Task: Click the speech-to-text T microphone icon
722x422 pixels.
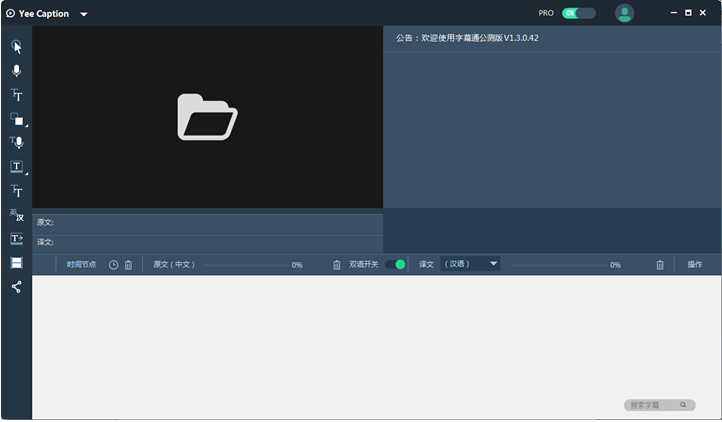Action: click(17, 142)
